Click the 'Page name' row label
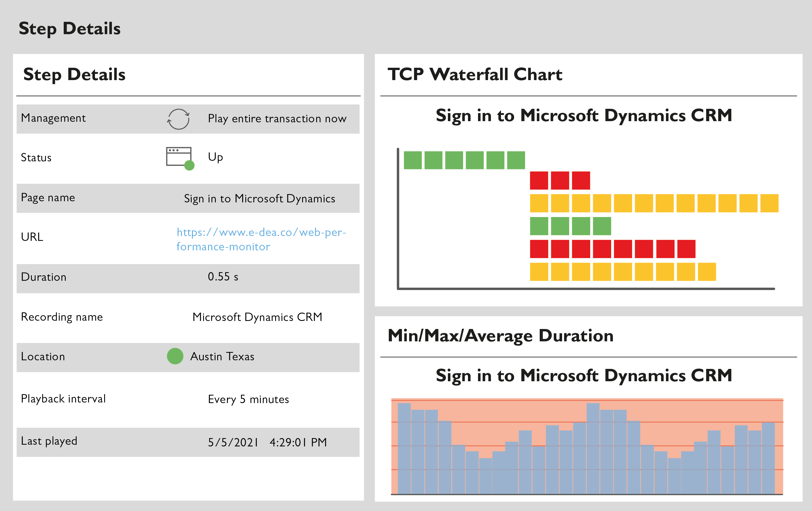Image resolution: width=812 pixels, height=511 pixels. (48, 198)
